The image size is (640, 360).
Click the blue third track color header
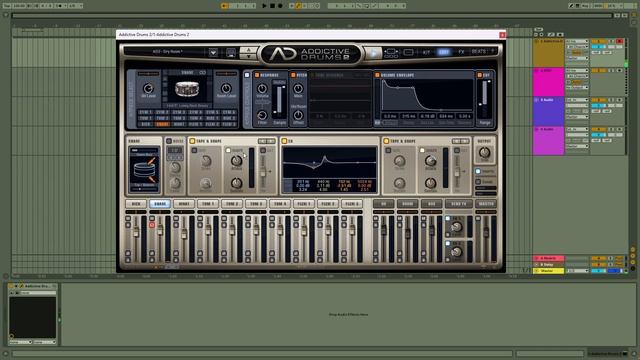548,112
